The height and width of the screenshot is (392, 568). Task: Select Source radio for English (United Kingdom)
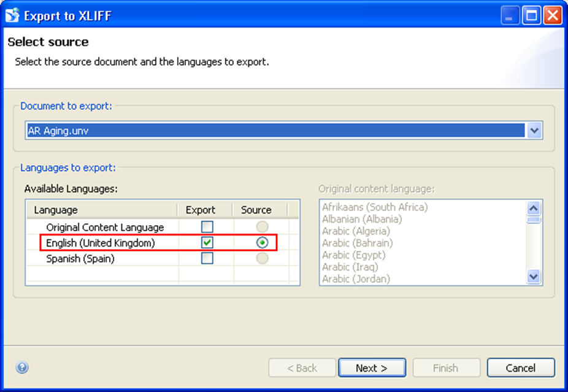[x=262, y=243]
